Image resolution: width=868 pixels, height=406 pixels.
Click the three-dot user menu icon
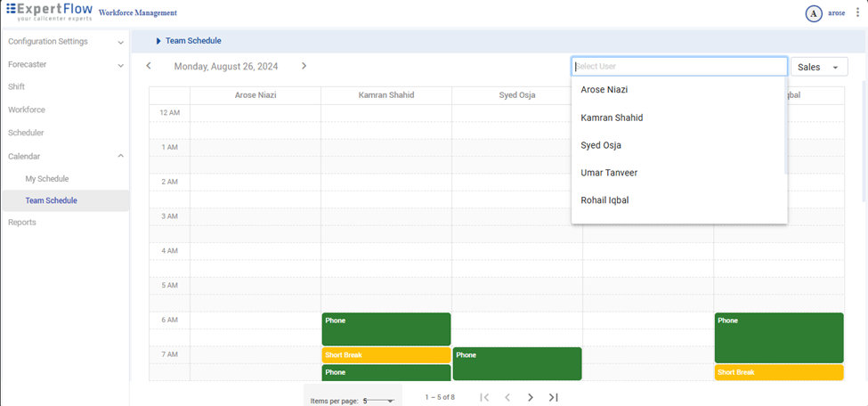coord(857,13)
